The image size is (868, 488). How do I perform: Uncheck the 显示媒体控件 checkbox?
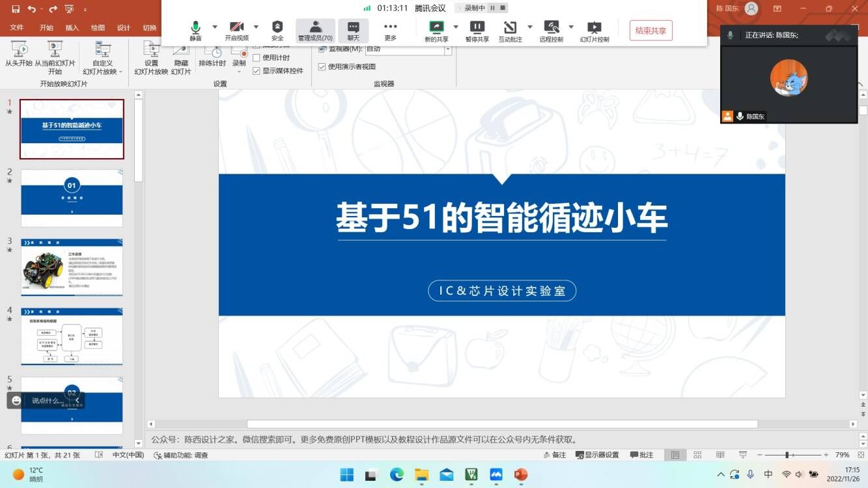tap(257, 71)
